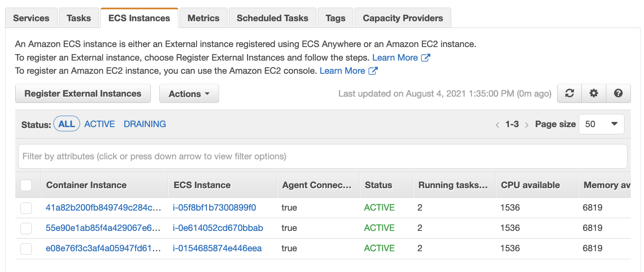This screenshot has height=272, width=644.
Task: Go to next page arrow
Action: [x=527, y=125]
